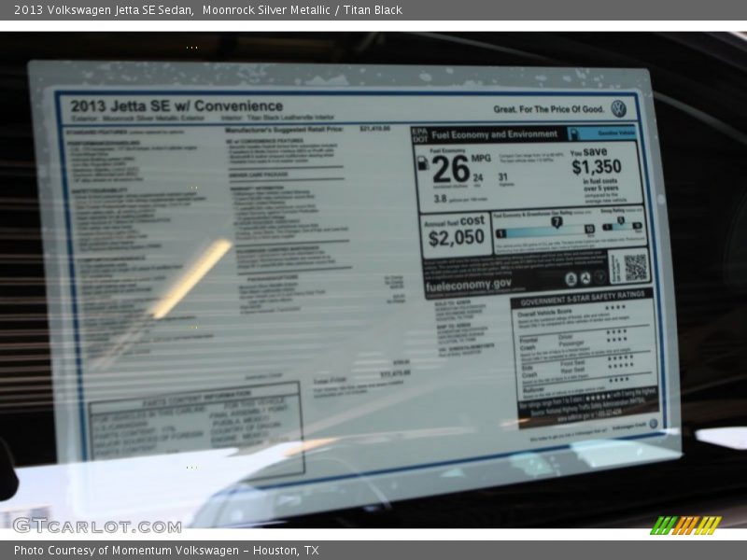Click the '31' highway MPG value
The height and width of the screenshot is (560, 747).
[x=503, y=176]
